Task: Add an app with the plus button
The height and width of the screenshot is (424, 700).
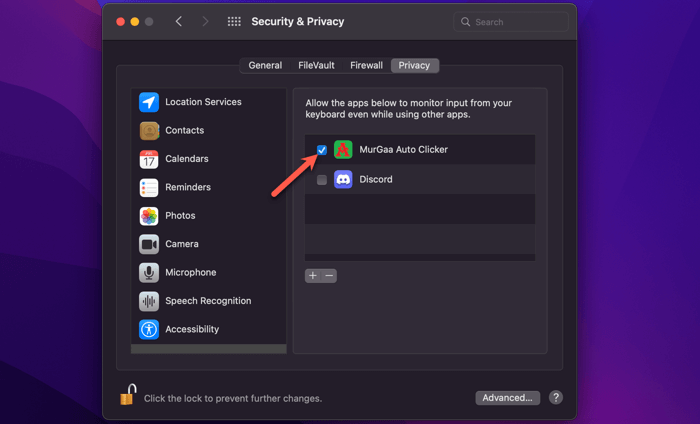Action: [313, 276]
